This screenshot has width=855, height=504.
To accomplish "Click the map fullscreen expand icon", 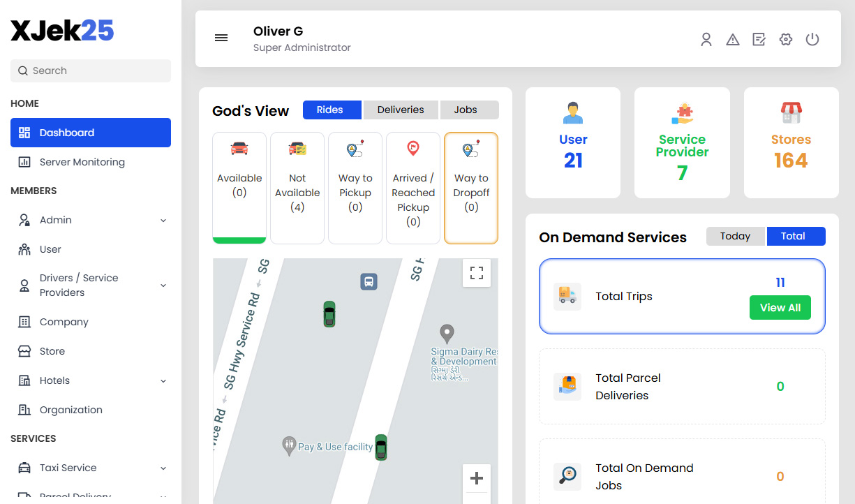I will (x=477, y=273).
